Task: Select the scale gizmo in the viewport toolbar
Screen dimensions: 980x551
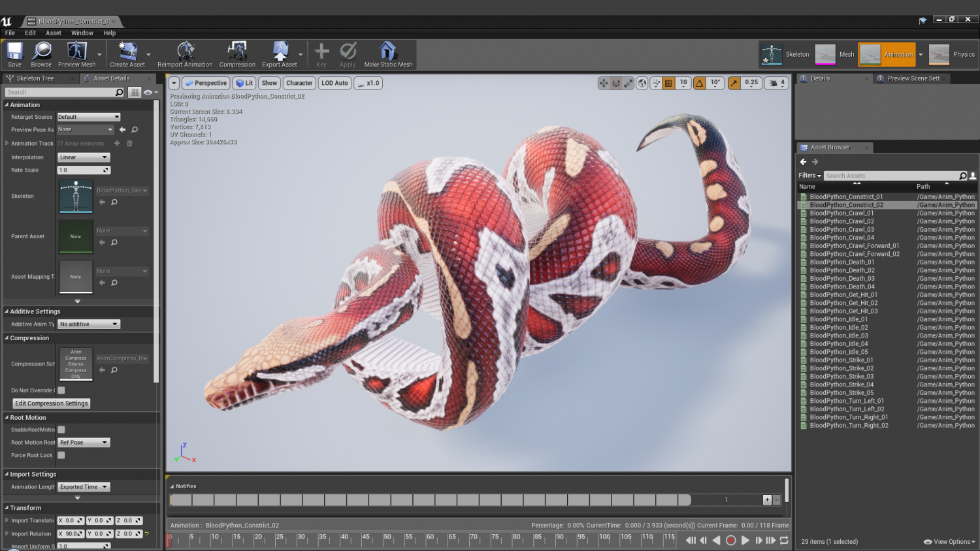Action: click(x=628, y=83)
